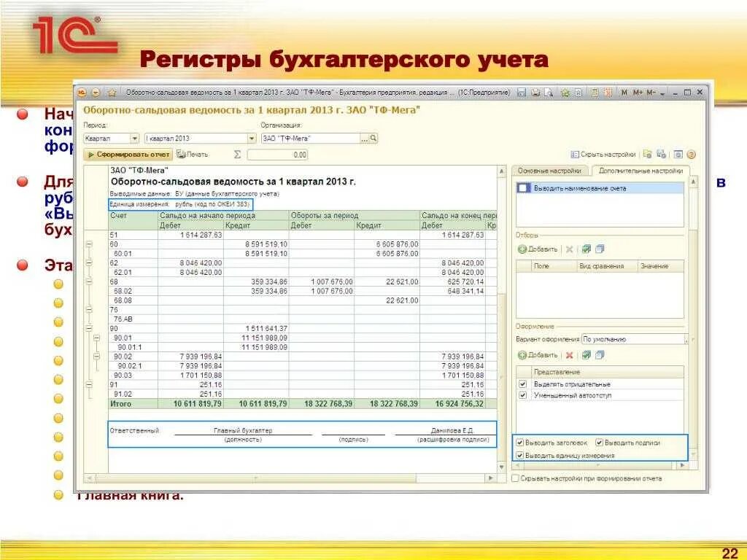Switch to Основные настройки tab
Screen dimensions: 747x560
tap(549, 171)
